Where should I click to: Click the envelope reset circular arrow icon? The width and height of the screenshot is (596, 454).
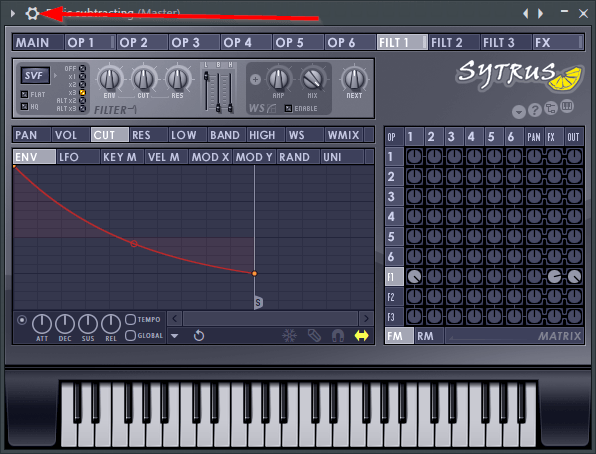coord(199,335)
